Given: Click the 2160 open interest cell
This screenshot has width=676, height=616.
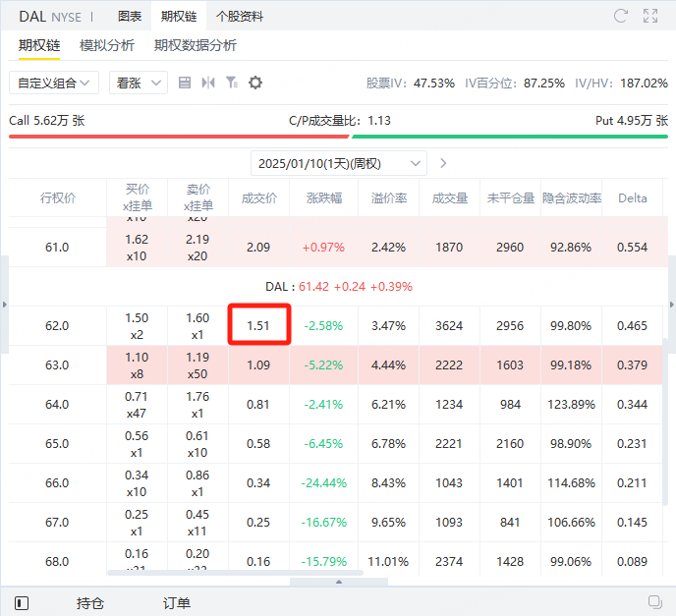Looking at the screenshot, I should 510,443.
